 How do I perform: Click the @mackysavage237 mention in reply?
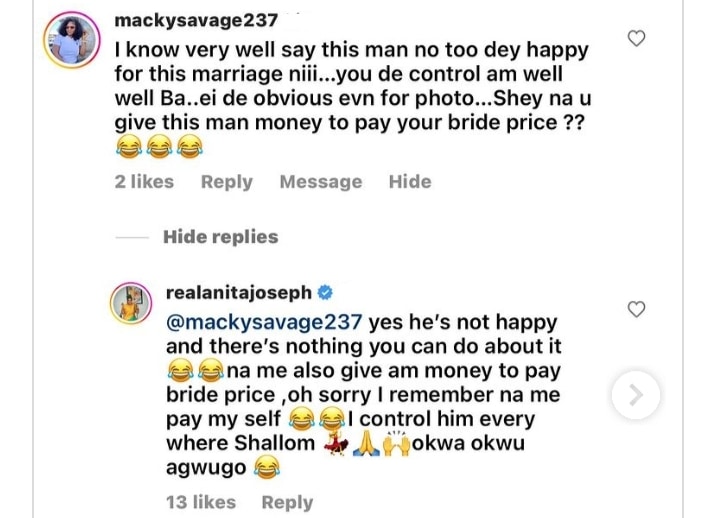pyautogui.click(x=266, y=322)
